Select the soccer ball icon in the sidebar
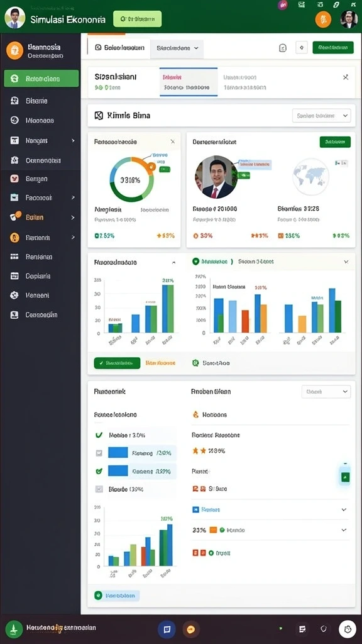The width and height of the screenshot is (362, 644). (x=14, y=296)
